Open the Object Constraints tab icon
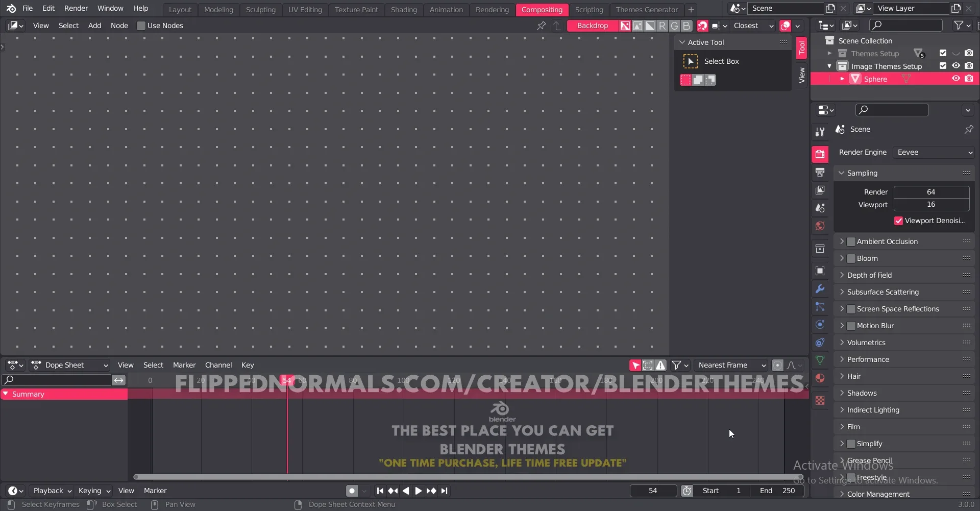Screen dimensions: 980x511 click(x=820, y=343)
